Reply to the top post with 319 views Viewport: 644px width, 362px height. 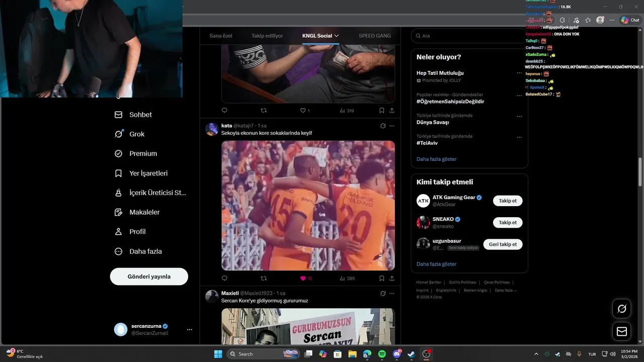pos(224,111)
